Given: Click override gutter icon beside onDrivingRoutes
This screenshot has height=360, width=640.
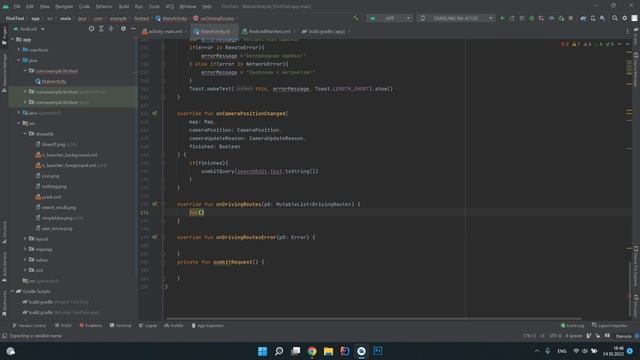Looking at the screenshot, I should point(155,204).
